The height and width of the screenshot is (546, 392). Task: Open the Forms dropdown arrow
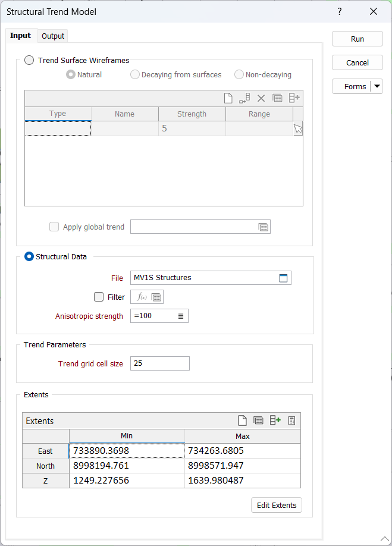point(376,86)
